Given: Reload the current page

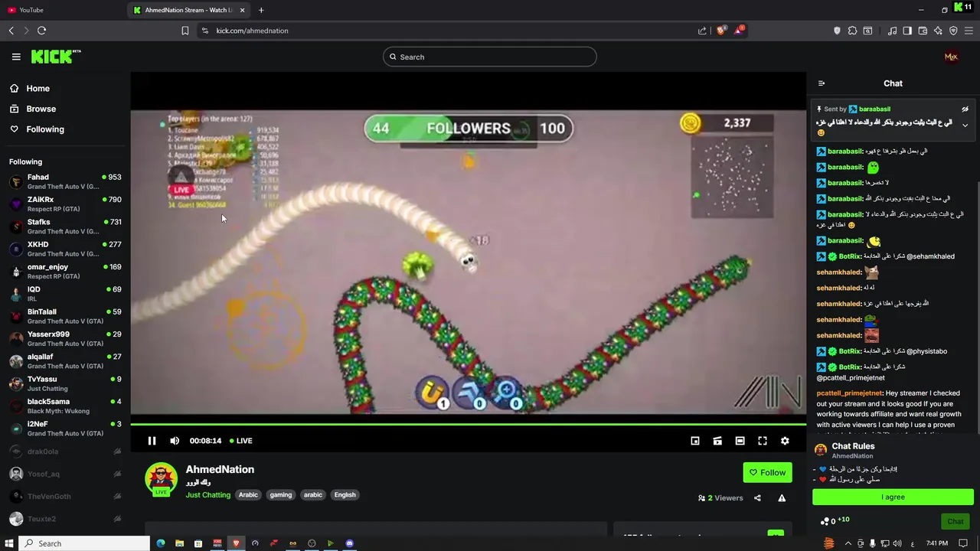Looking at the screenshot, I should click(41, 31).
